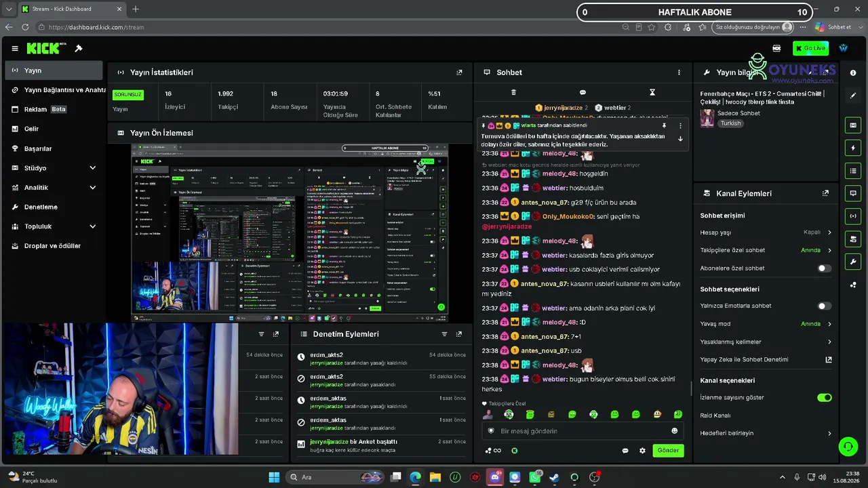Select Yayın in the left sidebar
The height and width of the screenshot is (488, 868).
[53, 70]
